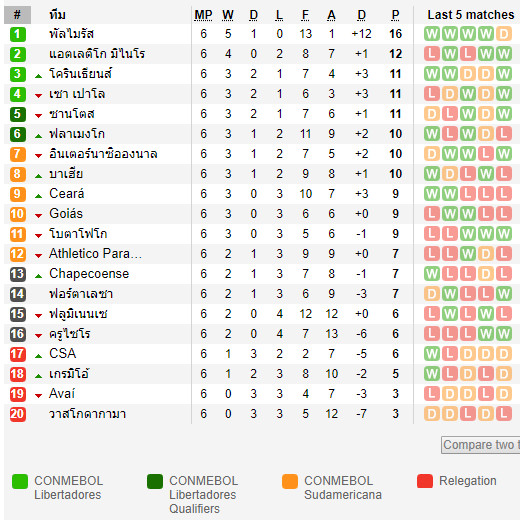Click the green rank 1 position badge
The height and width of the screenshot is (520, 520).
point(18,34)
